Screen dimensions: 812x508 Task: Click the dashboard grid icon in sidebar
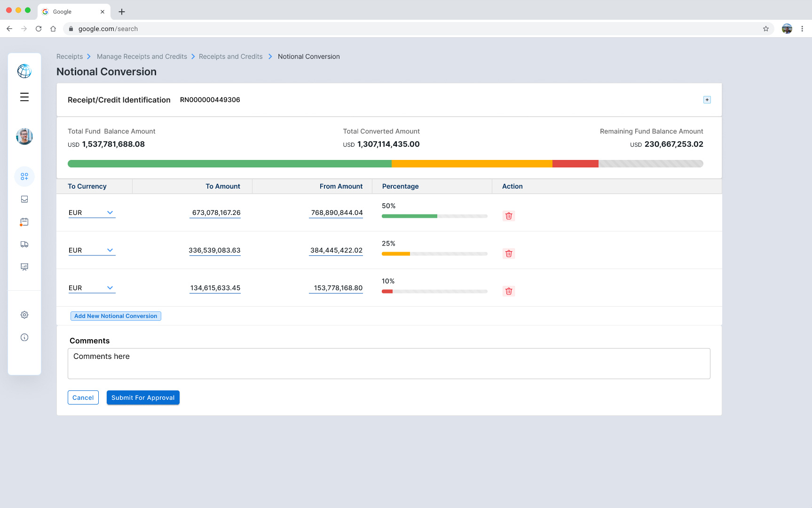pos(24,176)
